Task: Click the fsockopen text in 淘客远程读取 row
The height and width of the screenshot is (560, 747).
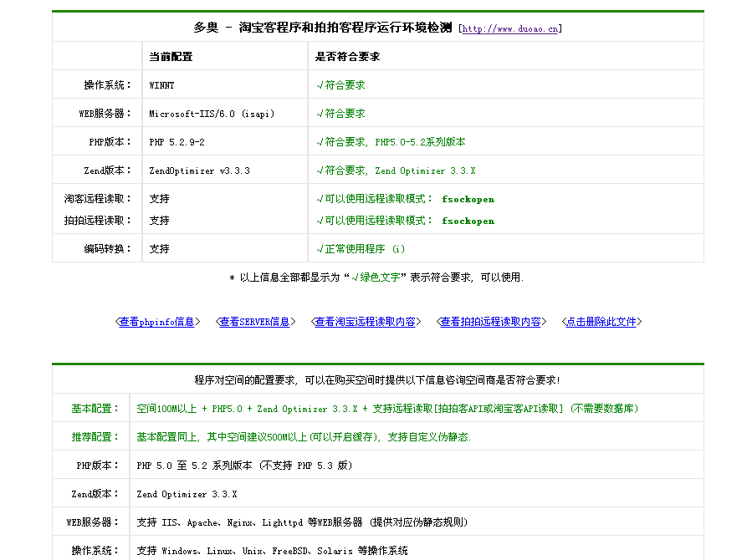Action: [468, 199]
